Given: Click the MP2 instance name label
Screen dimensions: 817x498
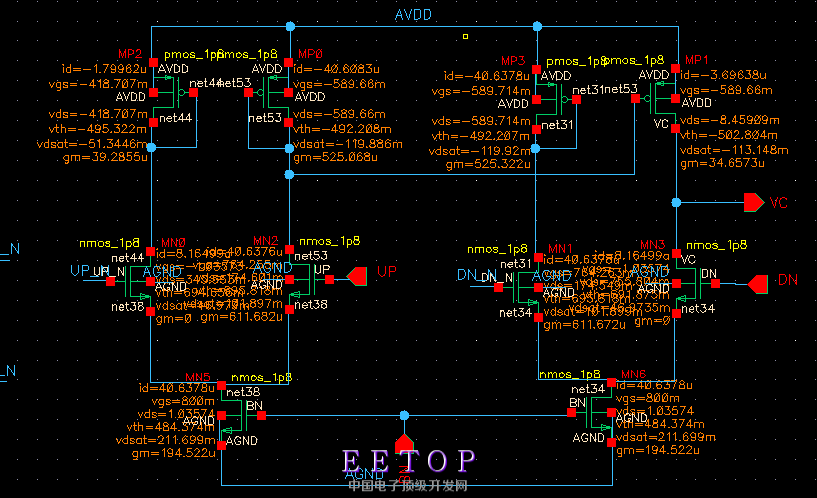Looking at the screenshot, I should (x=130, y=54).
